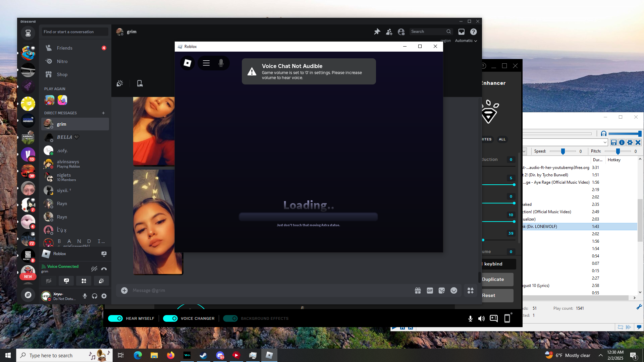This screenshot has height=362, width=644.
Task: Mute Discord microphone in user panel
Action: (x=85, y=296)
